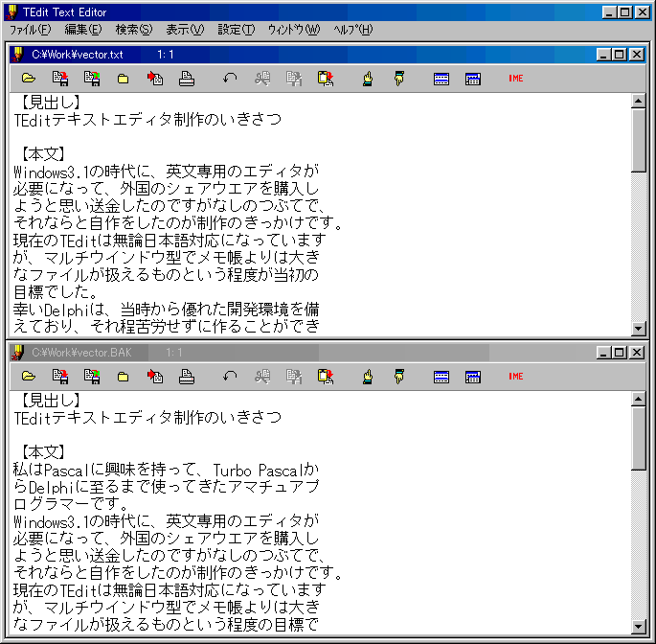
Task: Click the scrollbar thumb in vector.txt window
Action: (x=638, y=140)
